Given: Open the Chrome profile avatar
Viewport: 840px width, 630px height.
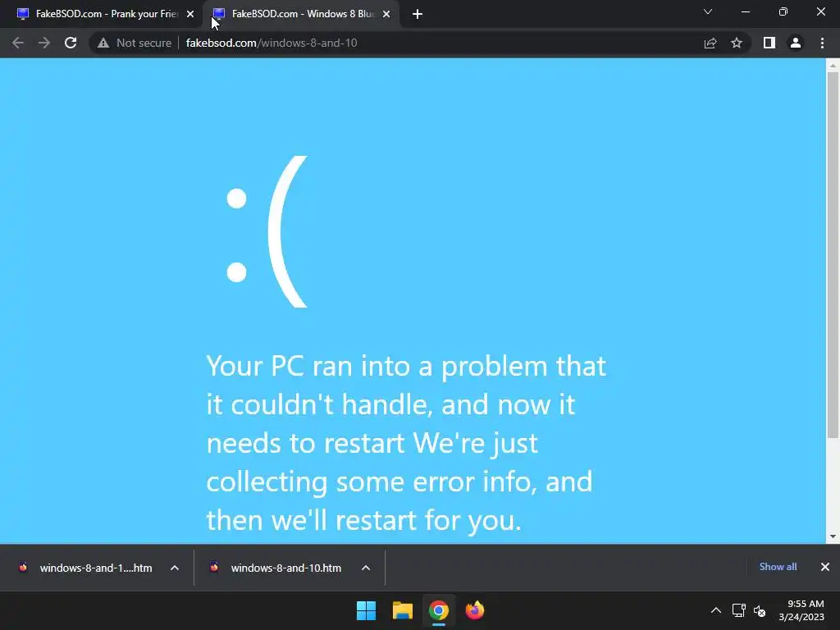Looking at the screenshot, I should click(x=796, y=43).
